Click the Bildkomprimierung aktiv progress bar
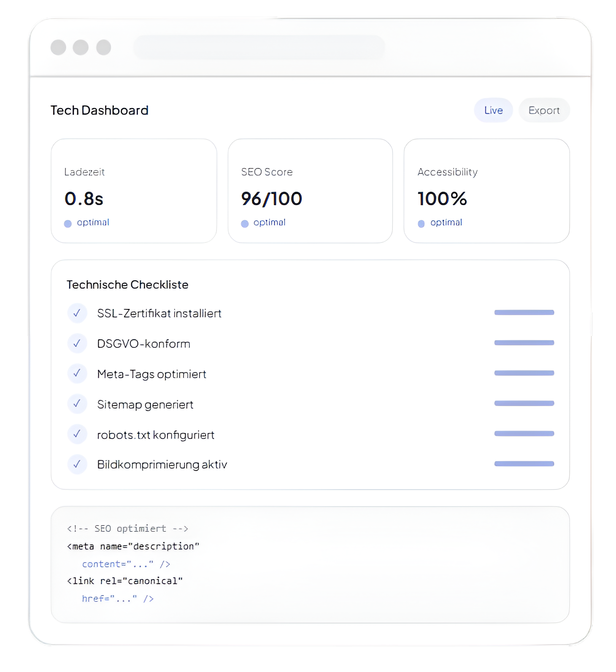Image resolution: width=616 pixels, height=672 pixels. click(x=524, y=463)
